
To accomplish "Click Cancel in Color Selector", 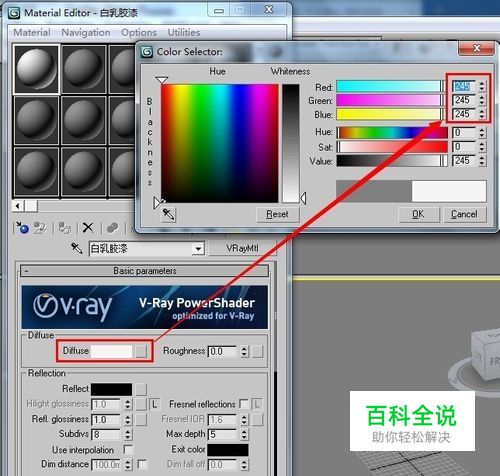I will click(464, 214).
